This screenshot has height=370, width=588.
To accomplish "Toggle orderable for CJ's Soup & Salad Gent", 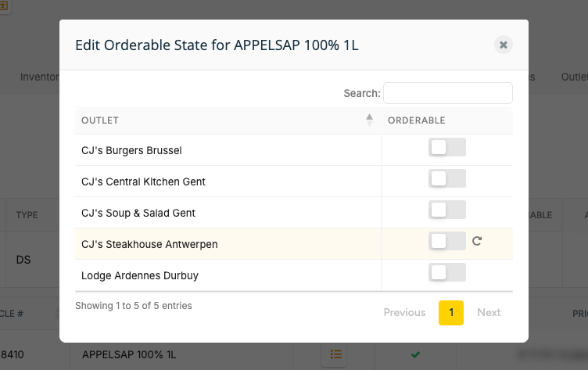I will (x=447, y=210).
